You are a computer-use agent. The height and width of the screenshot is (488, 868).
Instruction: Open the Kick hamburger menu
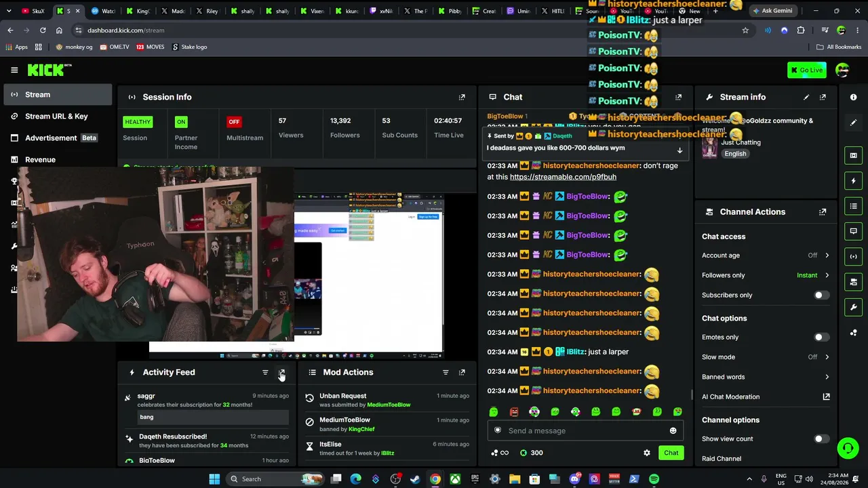point(14,70)
